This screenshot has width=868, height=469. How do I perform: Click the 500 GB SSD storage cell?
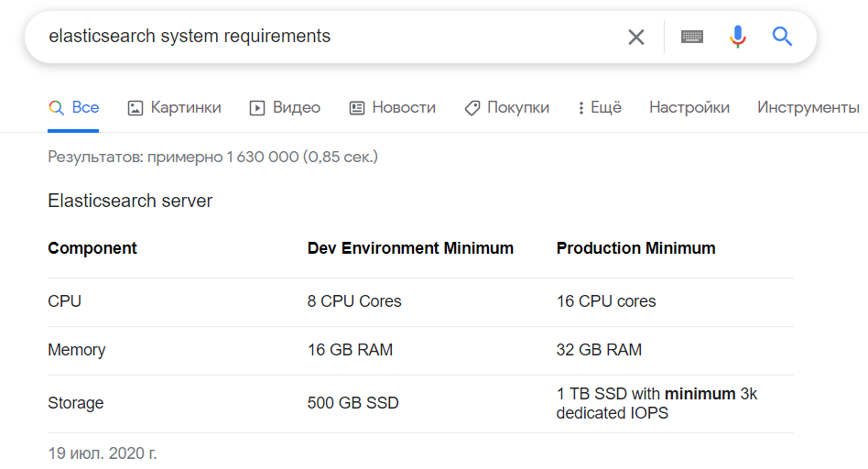[x=353, y=403]
